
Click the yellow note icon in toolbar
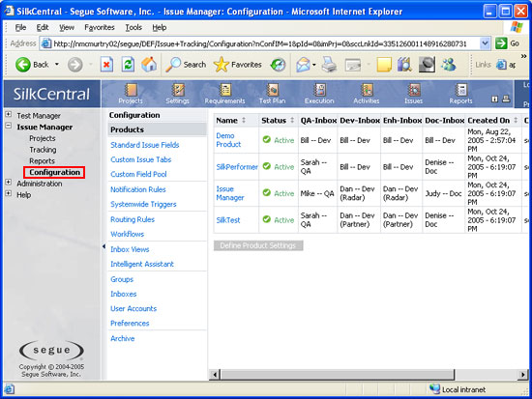(384, 65)
